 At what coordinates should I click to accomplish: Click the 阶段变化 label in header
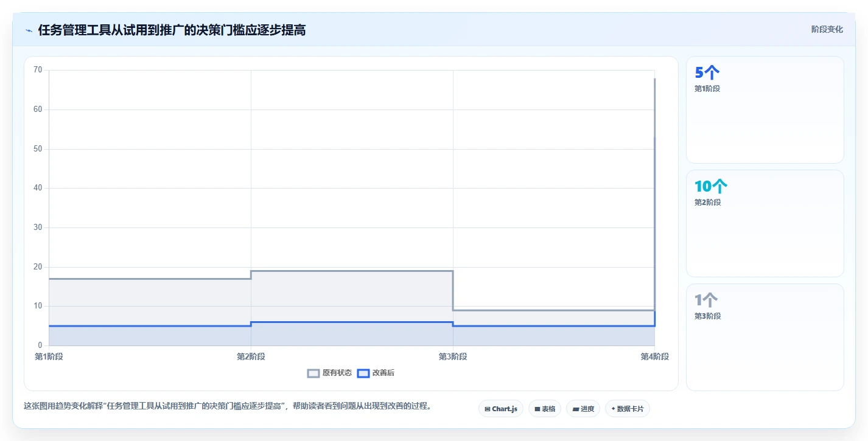[827, 29]
